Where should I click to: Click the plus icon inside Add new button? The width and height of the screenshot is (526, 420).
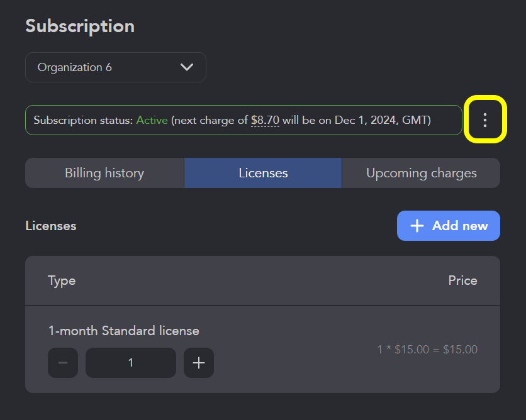click(417, 226)
